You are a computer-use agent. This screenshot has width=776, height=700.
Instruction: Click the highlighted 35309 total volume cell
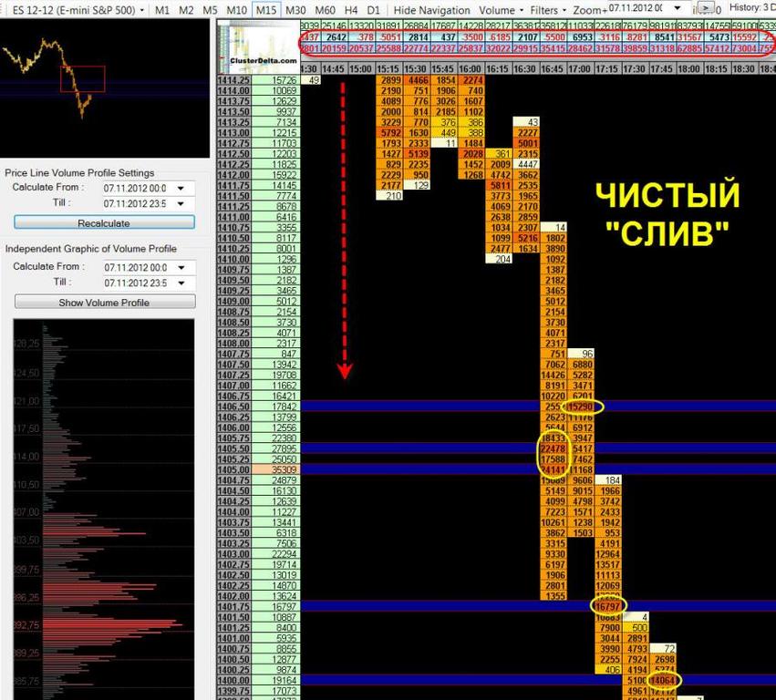pyautogui.click(x=275, y=469)
